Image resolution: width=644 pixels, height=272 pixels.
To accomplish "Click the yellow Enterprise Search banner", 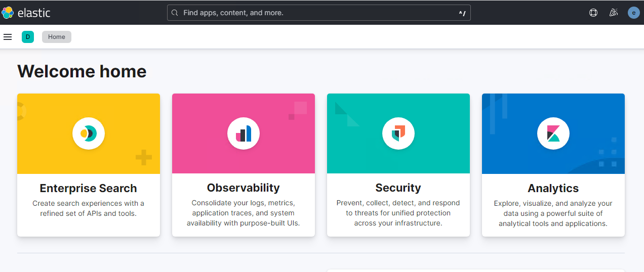I will (89, 133).
